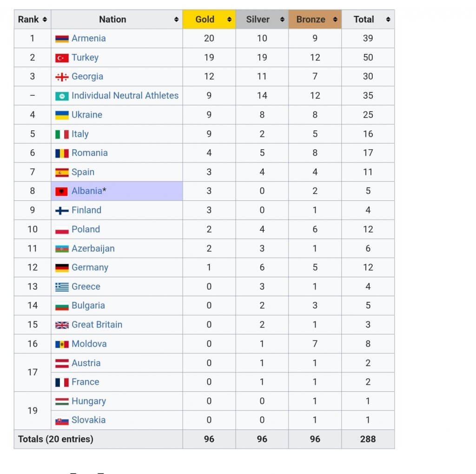Click the Bronze column header

(x=311, y=20)
